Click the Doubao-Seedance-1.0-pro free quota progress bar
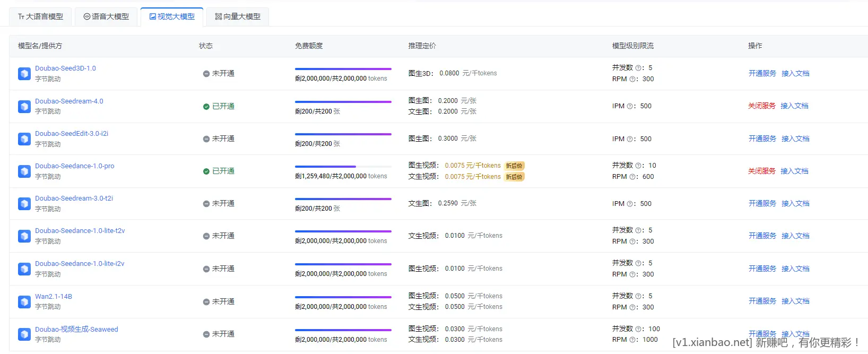 coord(343,167)
